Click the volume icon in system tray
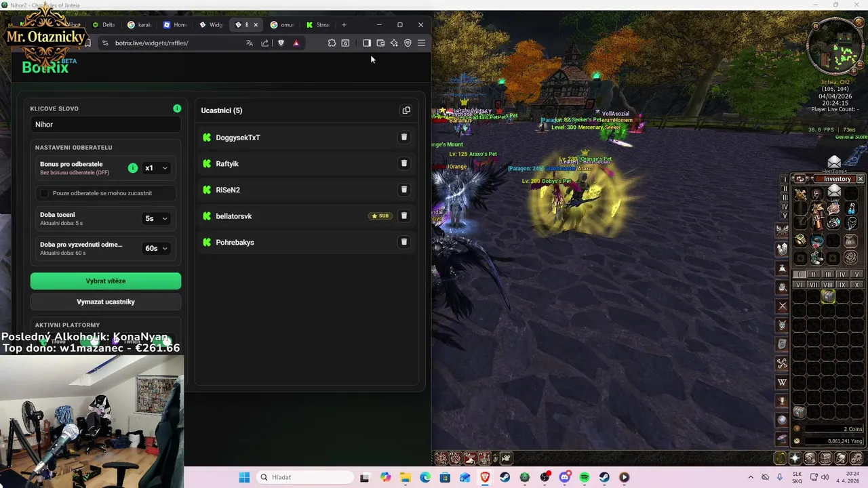The height and width of the screenshot is (488, 868). coord(825,477)
